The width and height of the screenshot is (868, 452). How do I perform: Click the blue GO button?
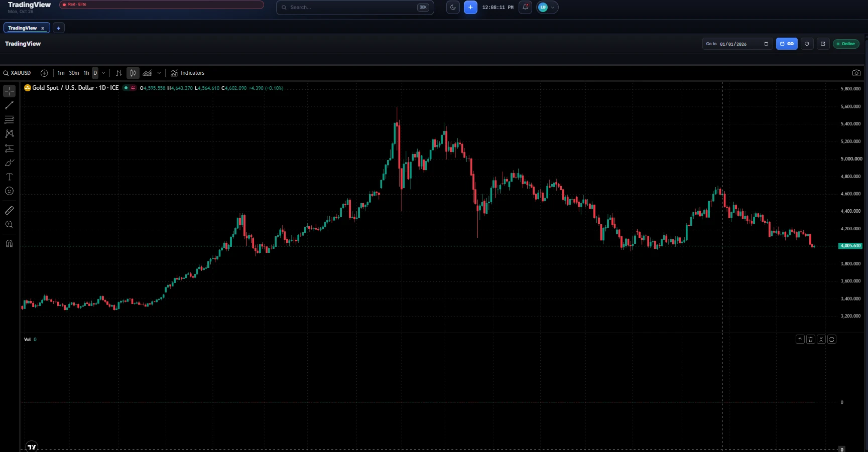tap(787, 44)
